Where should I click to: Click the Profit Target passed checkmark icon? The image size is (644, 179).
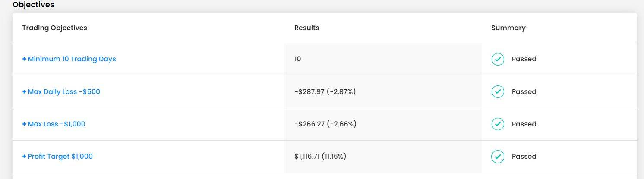click(x=498, y=157)
